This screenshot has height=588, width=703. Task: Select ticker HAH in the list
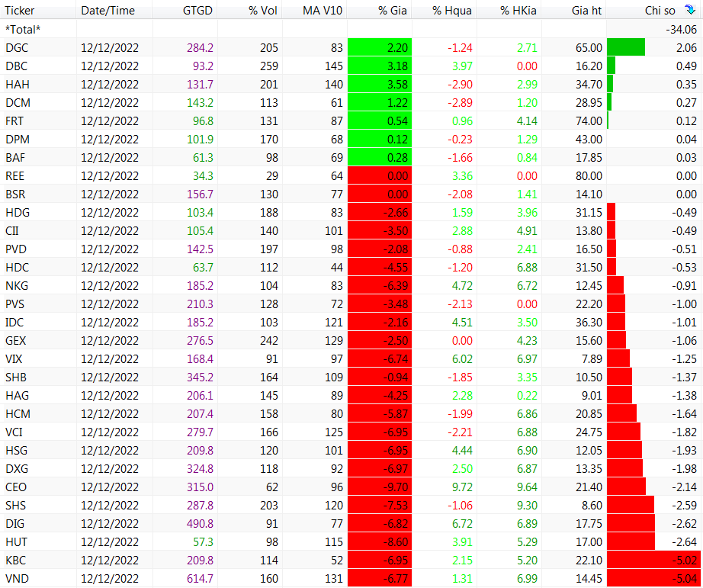pos(17,85)
